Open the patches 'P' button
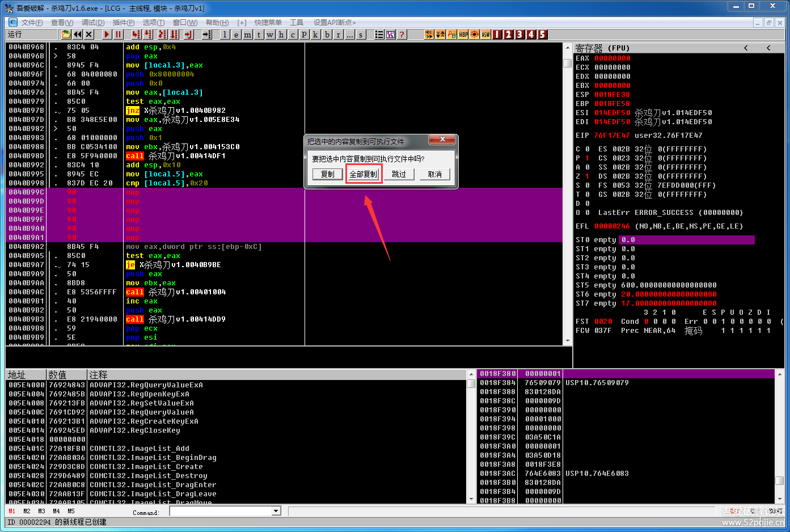The height and width of the screenshot is (532, 790). coord(305,35)
